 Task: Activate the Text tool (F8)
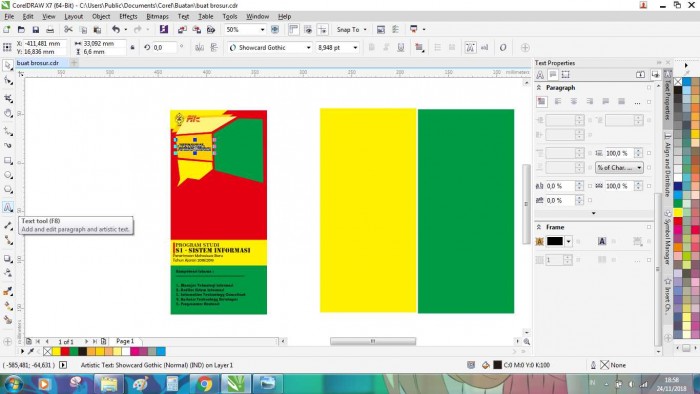click(x=8, y=207)
